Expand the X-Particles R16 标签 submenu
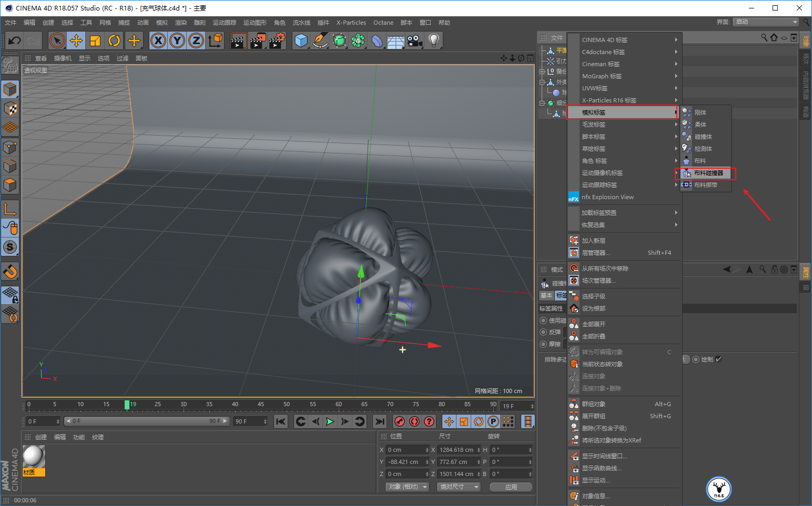The width and height of the screenshot is (812, 506). (625, 100)
